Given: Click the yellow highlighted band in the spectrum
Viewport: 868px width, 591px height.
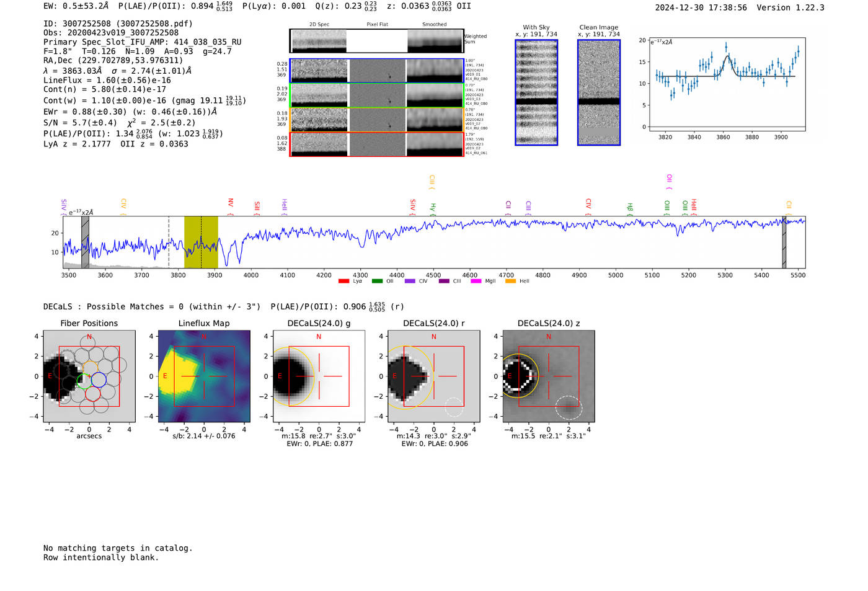Looking at the screenshot, I should (201, 242).
